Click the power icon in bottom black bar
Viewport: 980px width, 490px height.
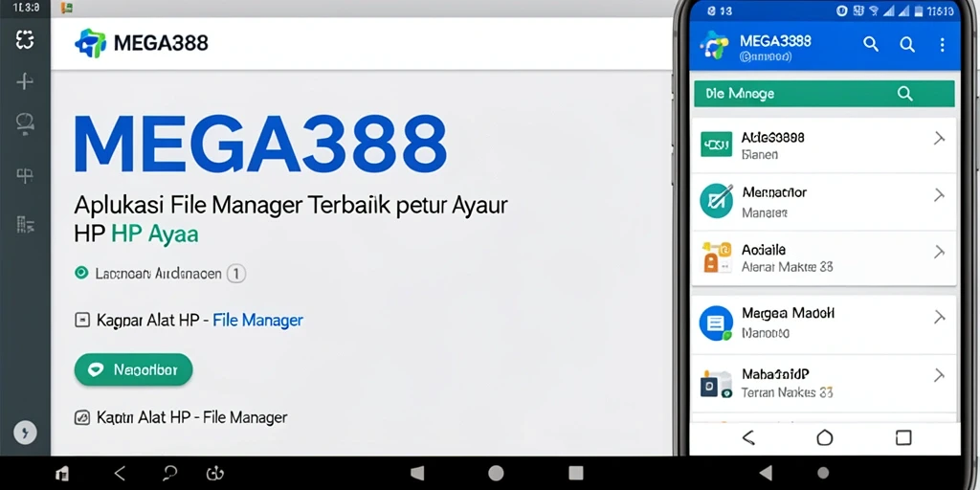[214, 474]
